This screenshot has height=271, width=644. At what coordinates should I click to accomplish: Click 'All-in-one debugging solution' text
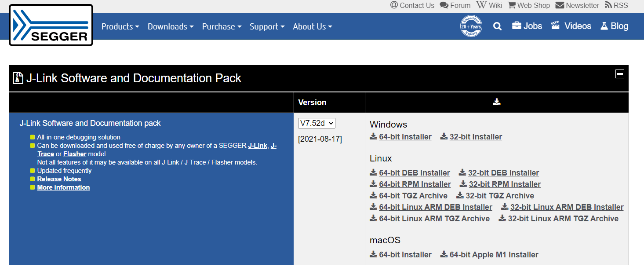[x=79, y=137]
